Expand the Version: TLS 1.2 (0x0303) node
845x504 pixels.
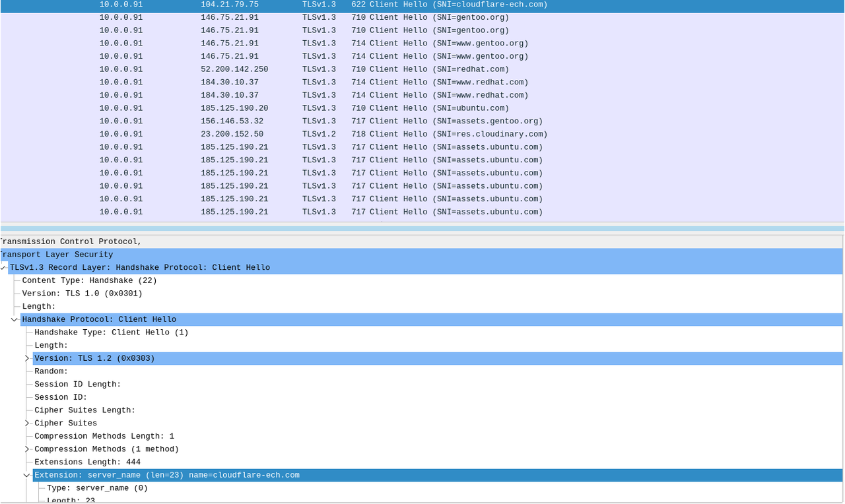27,359
